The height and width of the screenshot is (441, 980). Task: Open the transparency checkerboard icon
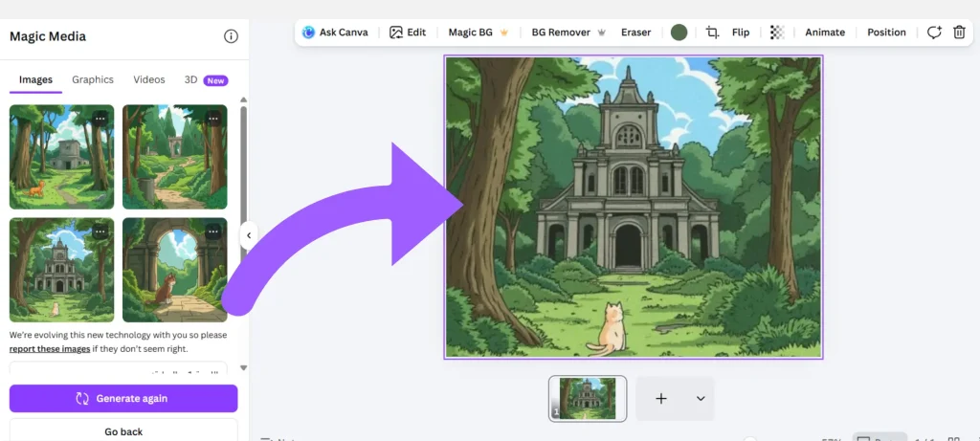[x=777, y=33]
